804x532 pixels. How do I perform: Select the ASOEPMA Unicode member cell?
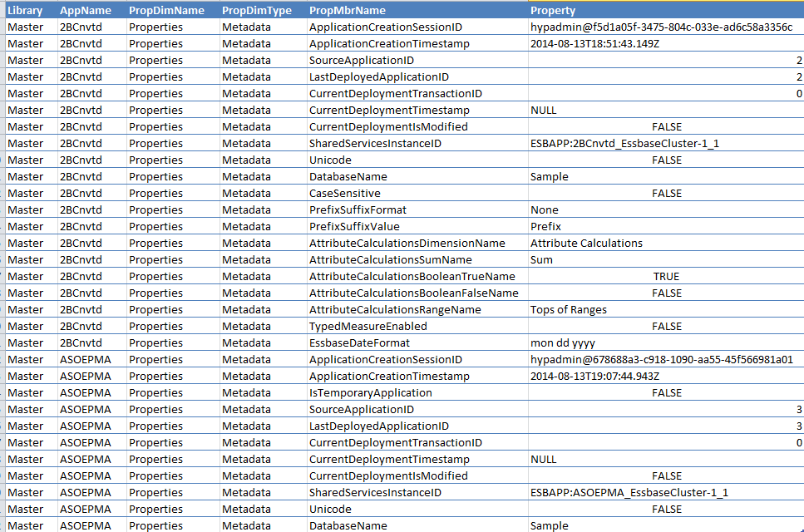click(x=417, y=510)
